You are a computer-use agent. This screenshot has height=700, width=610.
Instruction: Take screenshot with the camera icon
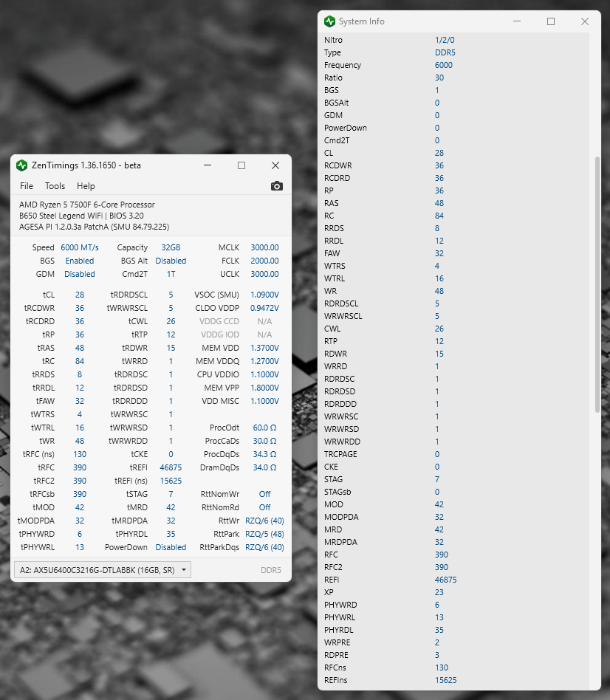pos(276,186)
